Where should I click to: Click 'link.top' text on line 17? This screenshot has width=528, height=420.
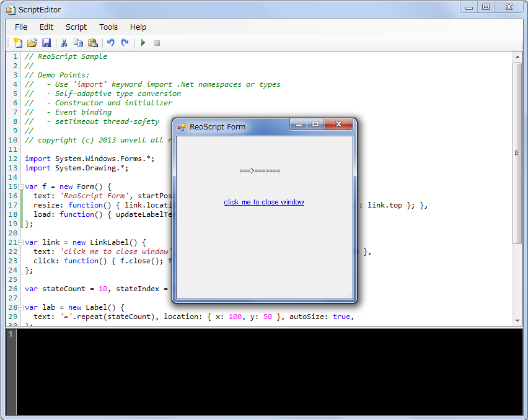point(385,205)
